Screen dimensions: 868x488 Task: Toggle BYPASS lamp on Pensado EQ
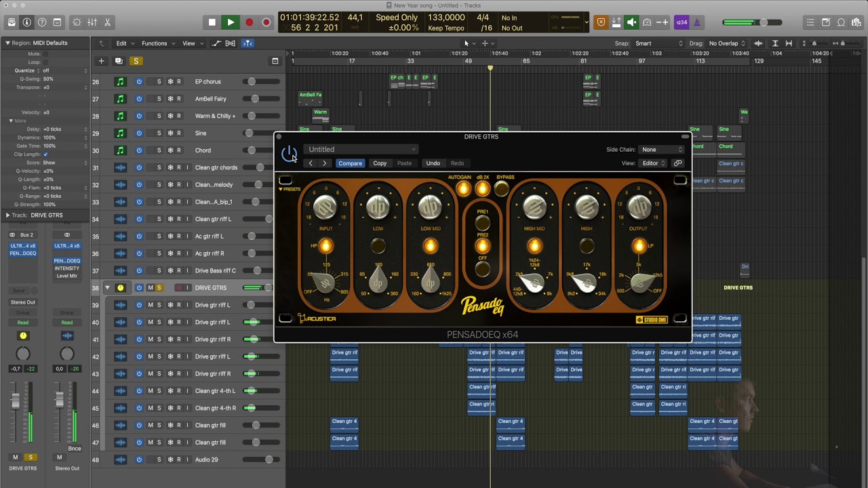[x=501, y=189]
